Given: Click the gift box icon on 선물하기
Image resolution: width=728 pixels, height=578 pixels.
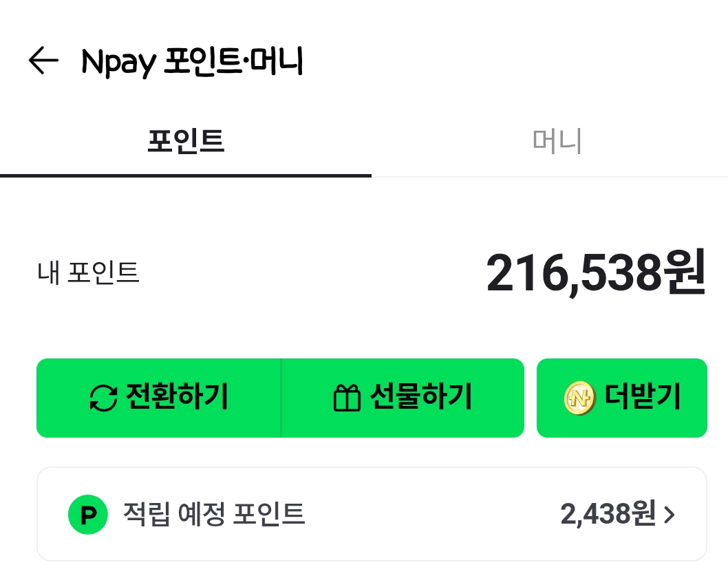Looking at the screenshot, I should pos(347,398).
